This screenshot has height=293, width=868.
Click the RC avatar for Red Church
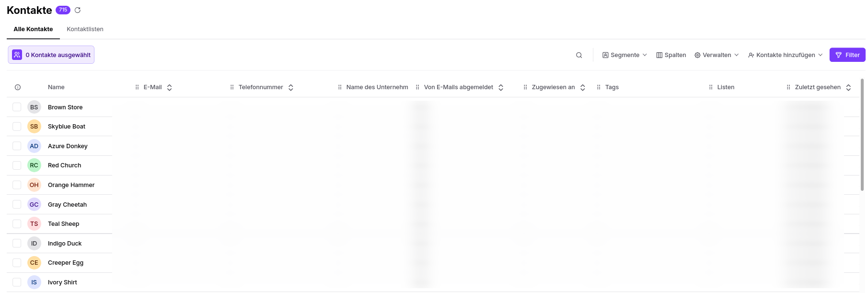coord(34,165)
